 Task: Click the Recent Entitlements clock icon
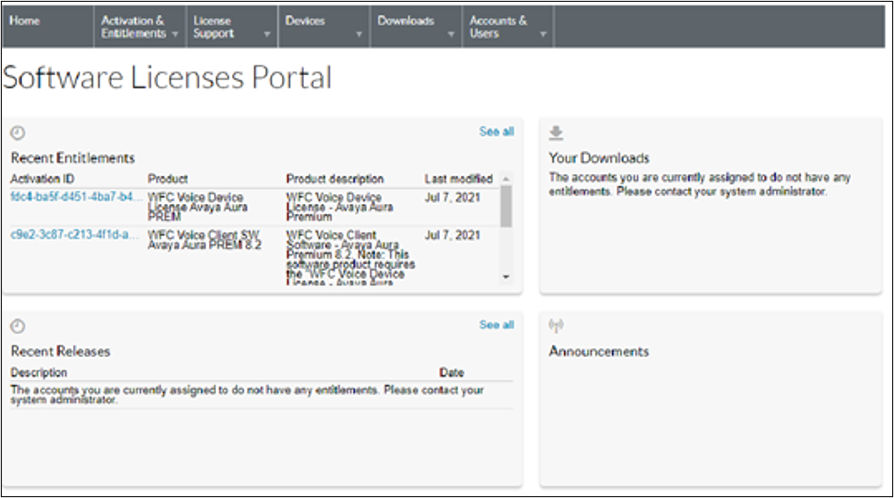pos(18,133)
